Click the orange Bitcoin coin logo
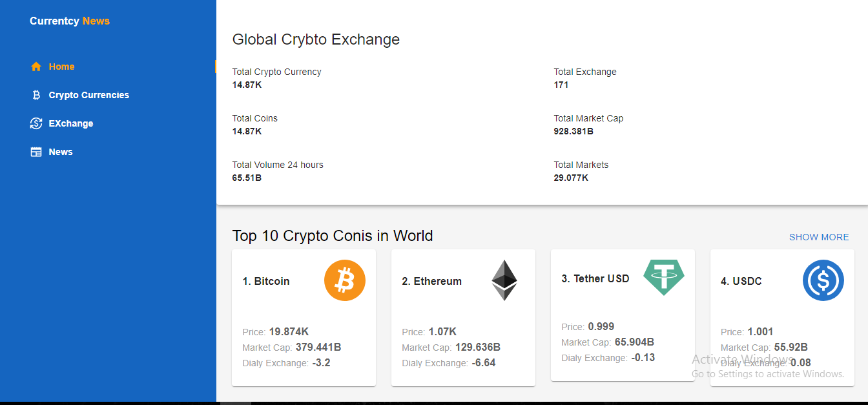The image size is (868, 405). (x=345, y=280)
